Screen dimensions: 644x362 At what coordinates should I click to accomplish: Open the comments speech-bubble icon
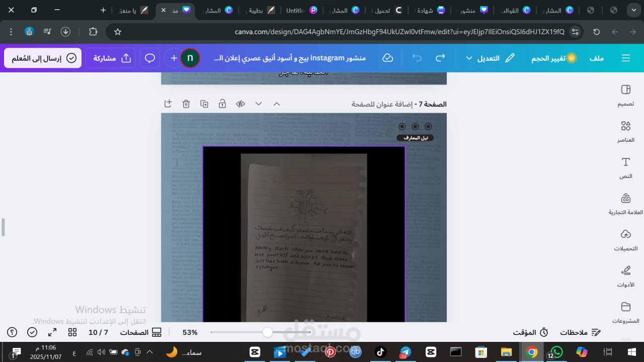tap(150, 58)
